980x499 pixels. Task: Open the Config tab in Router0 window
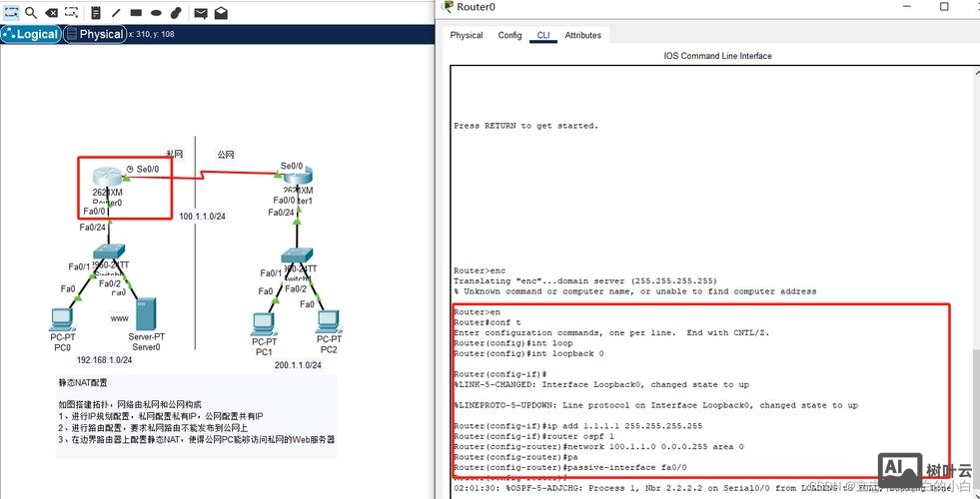click(x=509, y=35)
